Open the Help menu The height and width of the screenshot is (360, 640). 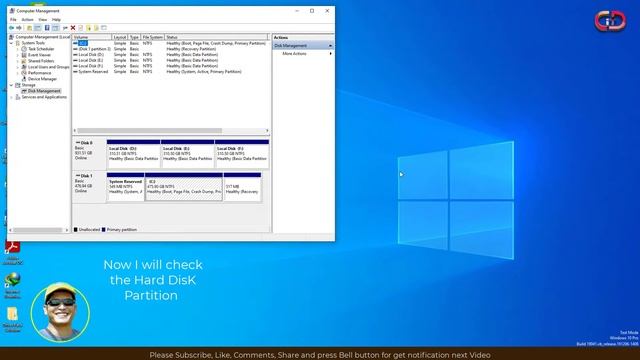coord(56,20)
